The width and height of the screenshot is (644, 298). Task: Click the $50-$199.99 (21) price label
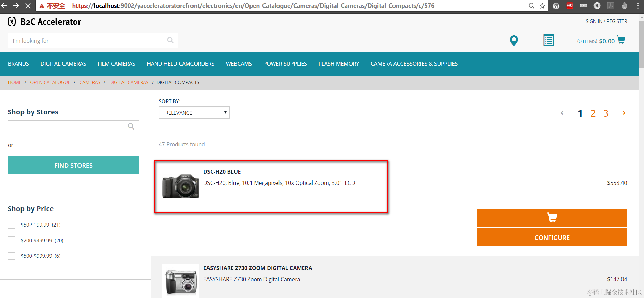click(41, 225)
